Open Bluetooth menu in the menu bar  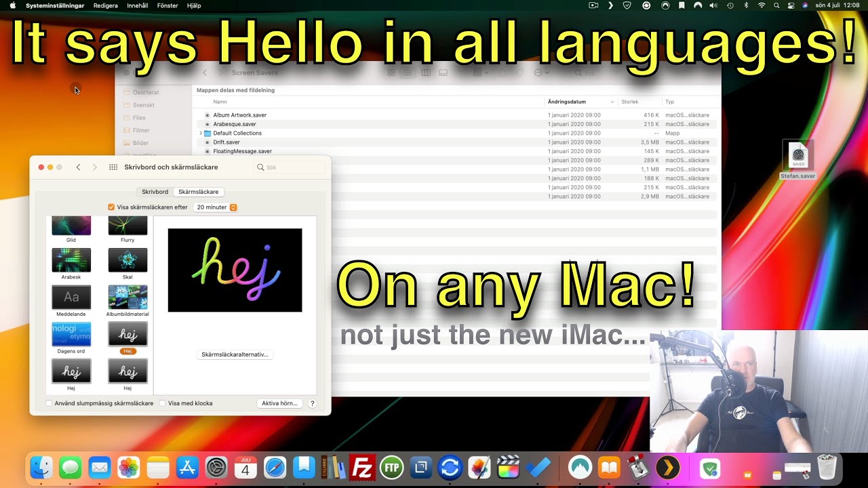pos(747,5)
